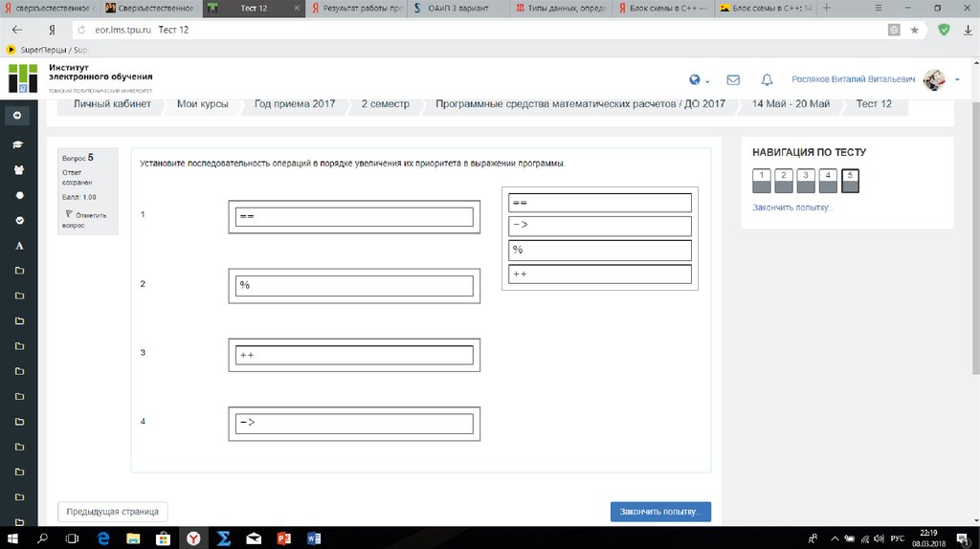Click the checkmark circle sidebar icon
The height and width of the screenshot is (549, 980).
point(18,220)
